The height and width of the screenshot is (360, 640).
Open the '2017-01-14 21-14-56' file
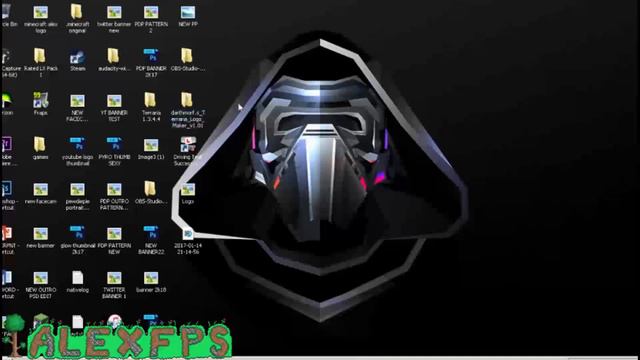(188, 242)
